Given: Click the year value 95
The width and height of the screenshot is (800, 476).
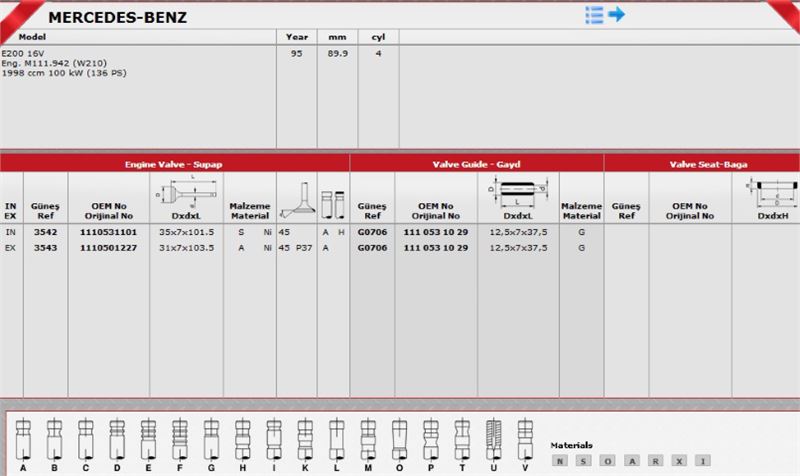Looking at the screenshot, I should click(296, 53).
